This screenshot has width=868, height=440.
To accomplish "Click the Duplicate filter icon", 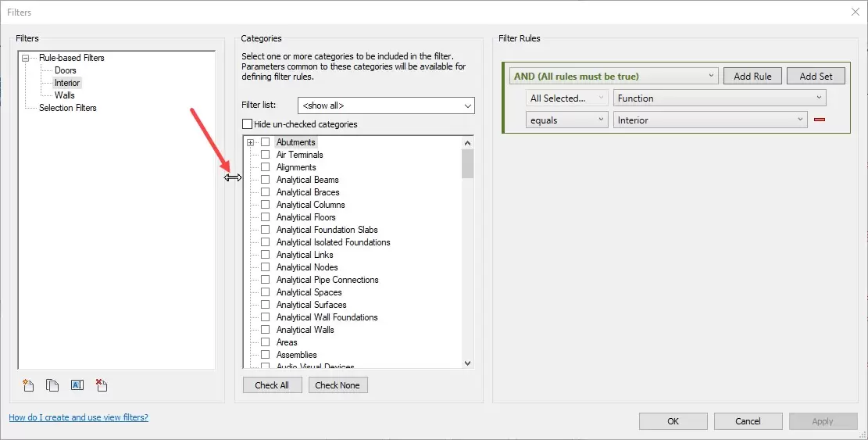I will (52, 385).
